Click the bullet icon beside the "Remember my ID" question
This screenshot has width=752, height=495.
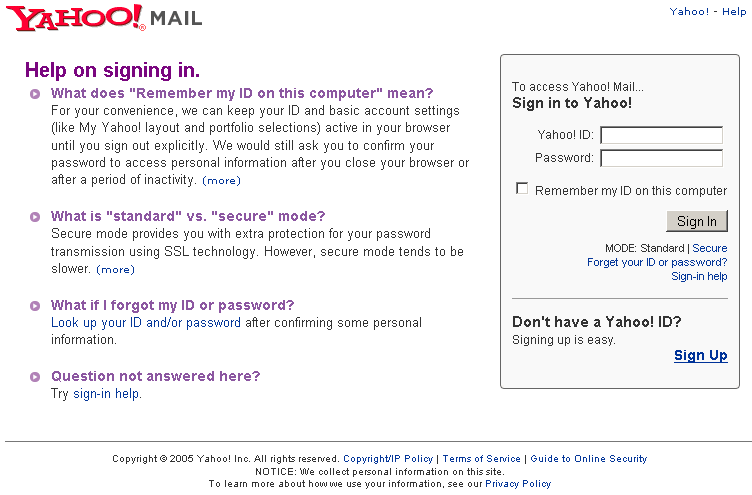[x=35, y=94]
